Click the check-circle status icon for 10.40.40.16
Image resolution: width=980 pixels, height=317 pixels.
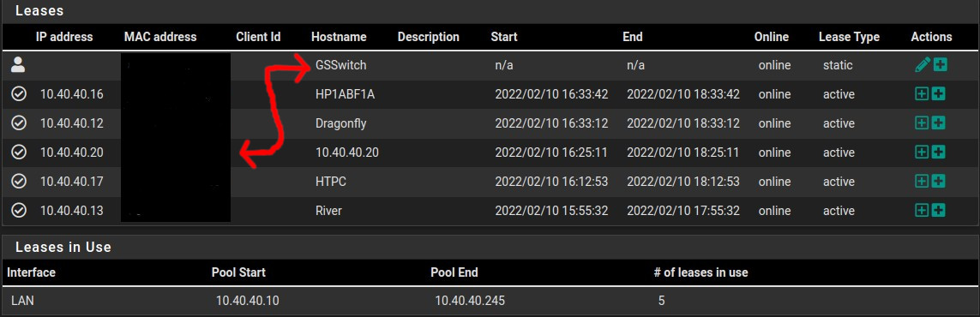pos(19,94)
